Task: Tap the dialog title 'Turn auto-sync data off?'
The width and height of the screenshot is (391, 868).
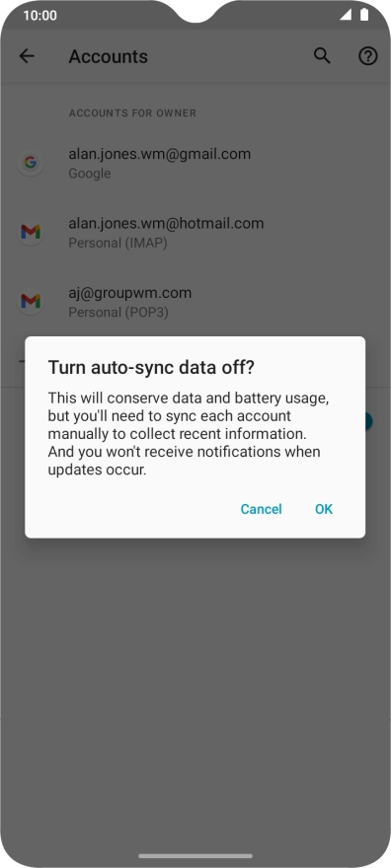Action: tap(151, 367)
